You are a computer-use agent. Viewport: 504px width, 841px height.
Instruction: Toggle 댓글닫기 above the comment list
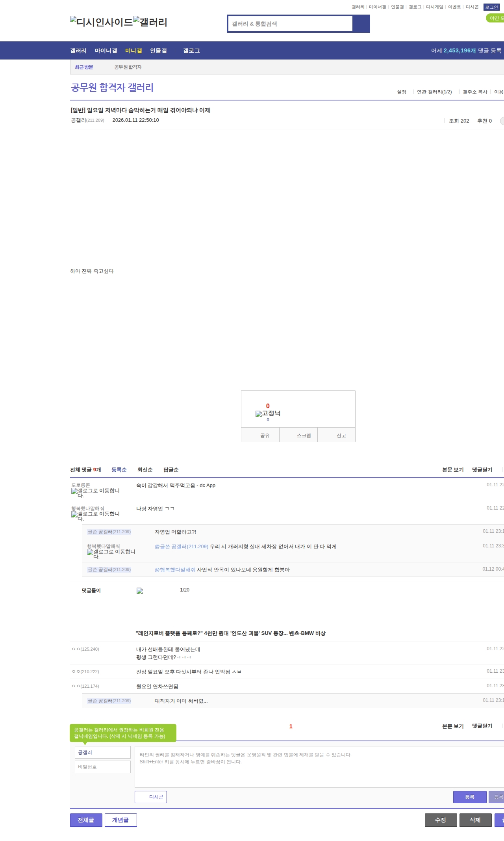point(482,470)
